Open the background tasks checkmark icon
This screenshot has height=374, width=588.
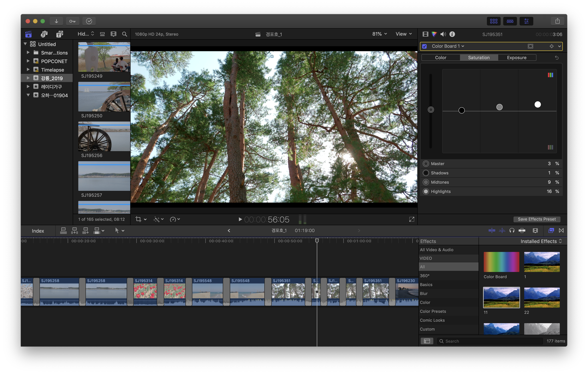(89, 21)
